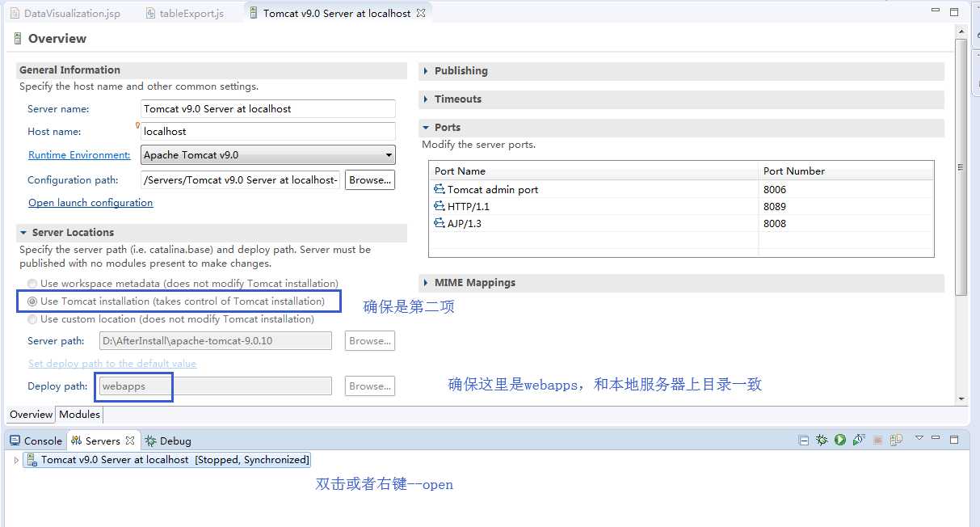This screenshot has width=980, height=527.
Task: Switch to DataVisualization.jsp editor tab
Action: tap(65, 13)
